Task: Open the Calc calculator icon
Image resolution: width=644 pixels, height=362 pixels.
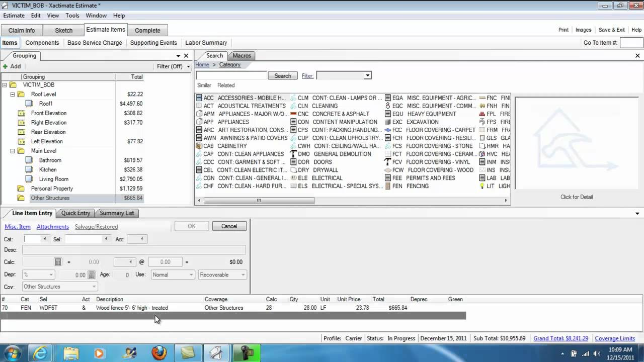Action: pyautogui.click(x=58, y=262)
